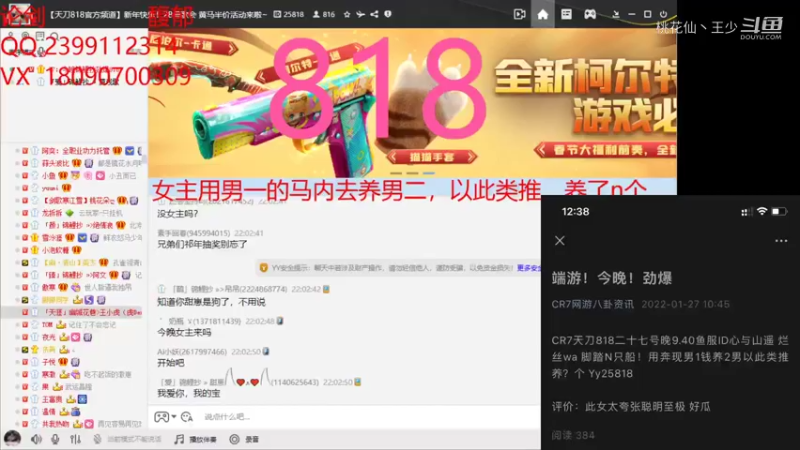Click 更多安全 link in YY safety notice
Screen dimensions: 800x450
click(529, 268)
